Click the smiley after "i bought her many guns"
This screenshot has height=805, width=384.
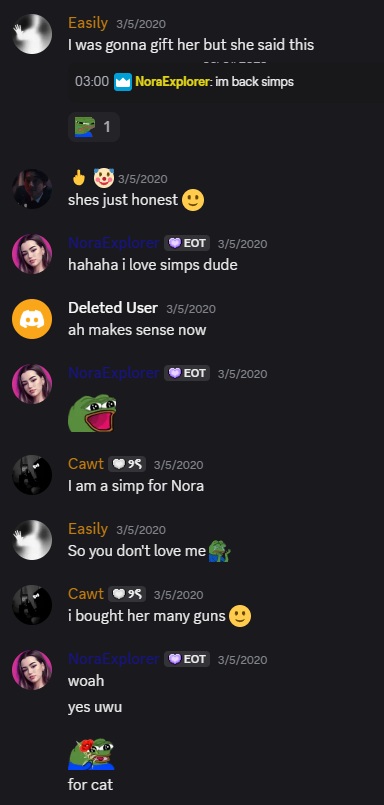240,617
